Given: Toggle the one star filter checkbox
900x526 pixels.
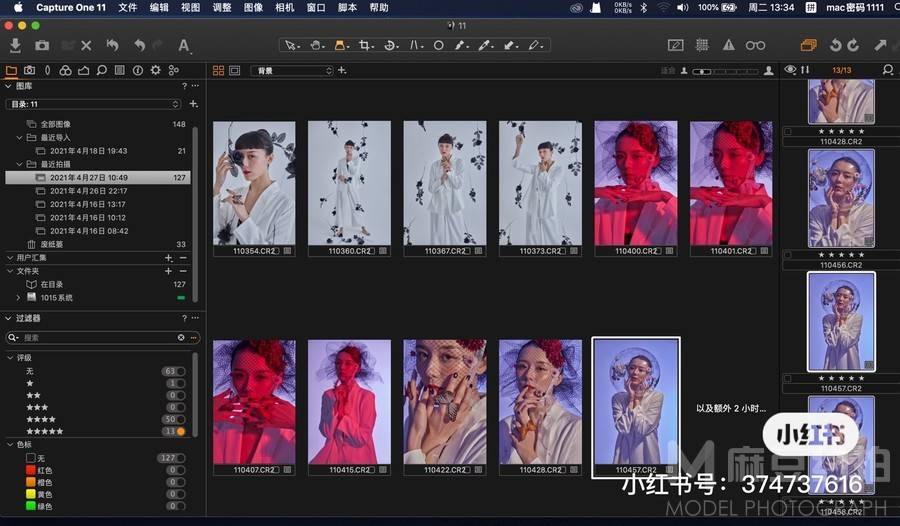Looking at the screenshot, I should point(181,383).
